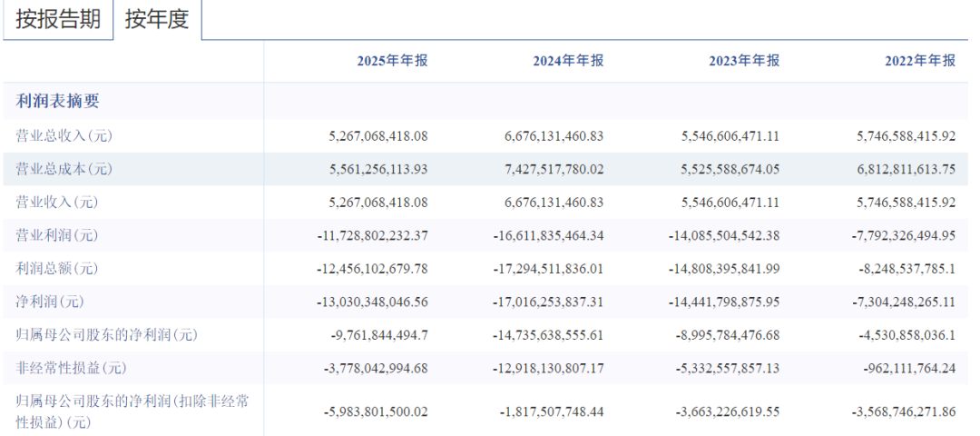This screenshot has width=980, height=436.
Task: Click 2025 营业总收入 value 5,267,068,418.08
Action: [x=377, y=135]
